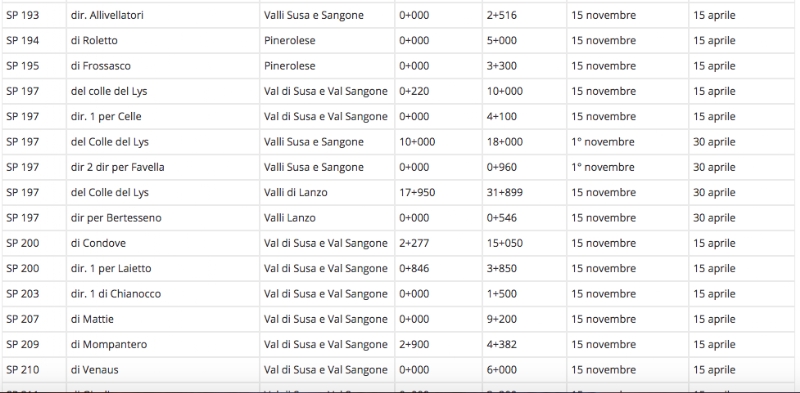The image size is (800, 393).
Task: Select the 2+277 start value for SP 200
Action: 414,243
